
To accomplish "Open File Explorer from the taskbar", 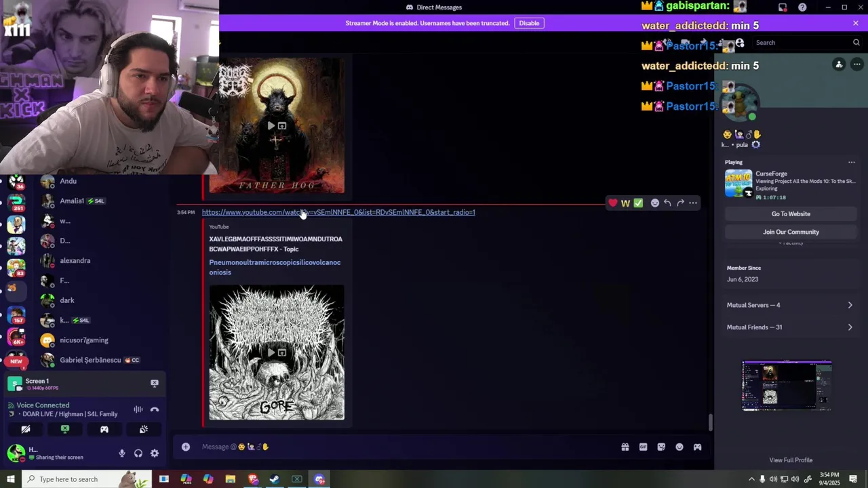I will pos(231,479).
